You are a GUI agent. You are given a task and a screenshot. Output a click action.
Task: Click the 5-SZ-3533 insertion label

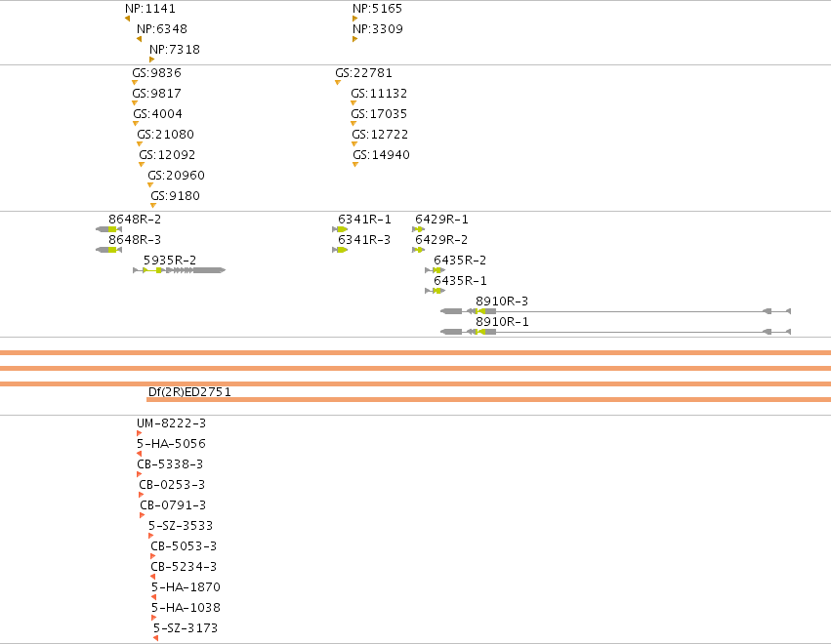point(181,526)
